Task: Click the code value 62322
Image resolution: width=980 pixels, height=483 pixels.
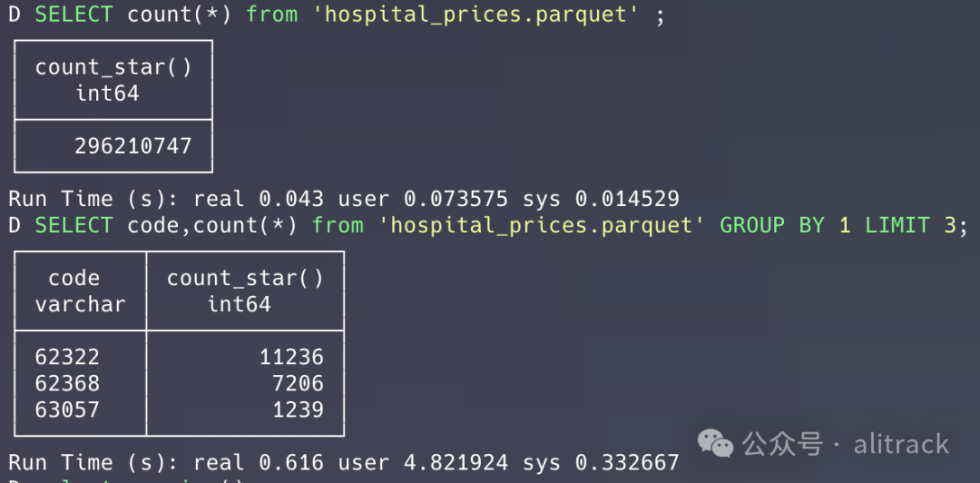Action: (x=67, y=357)
